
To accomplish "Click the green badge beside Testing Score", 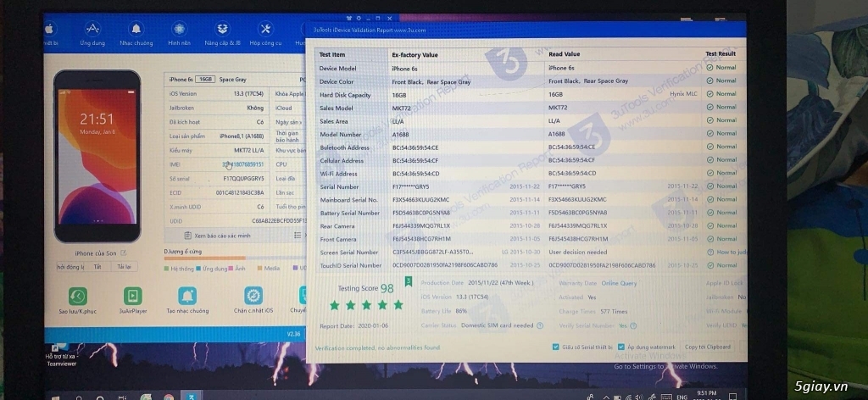I will coord(409,281).
